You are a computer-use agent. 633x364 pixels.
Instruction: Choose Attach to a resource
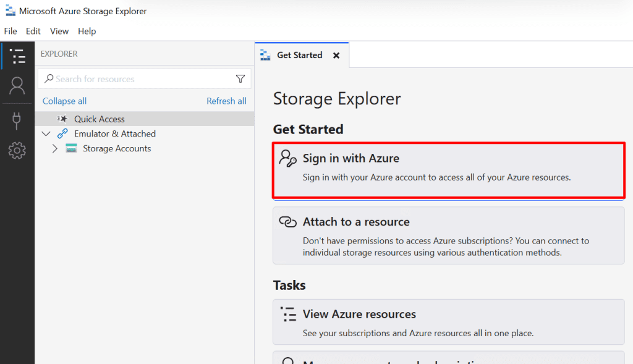[x=448, y=235]
